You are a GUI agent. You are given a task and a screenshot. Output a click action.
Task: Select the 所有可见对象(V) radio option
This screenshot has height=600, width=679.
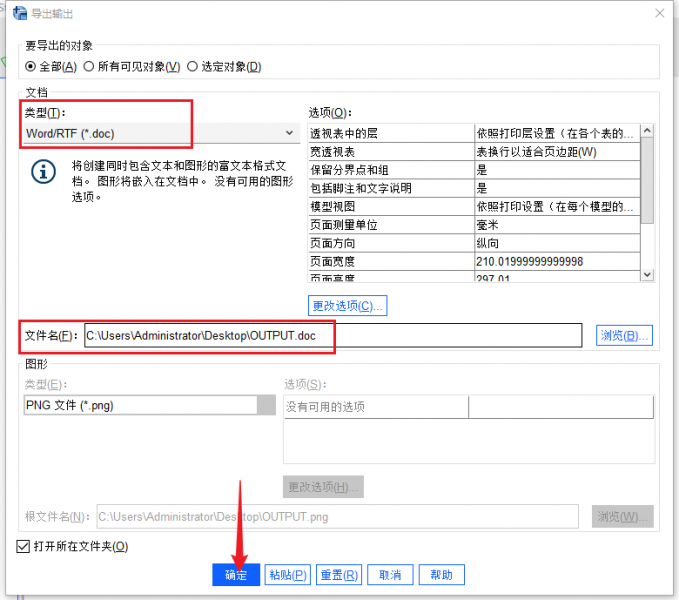[88, 67]
